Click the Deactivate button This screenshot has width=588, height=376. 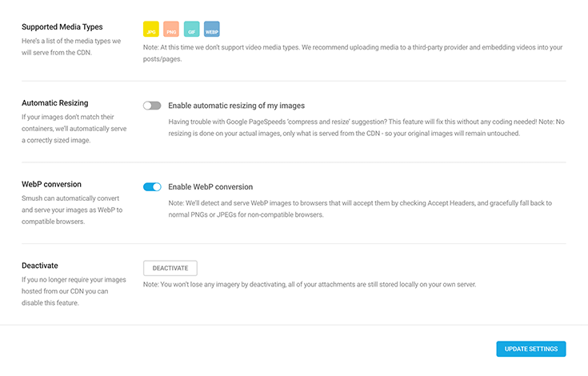click(170, 268)
